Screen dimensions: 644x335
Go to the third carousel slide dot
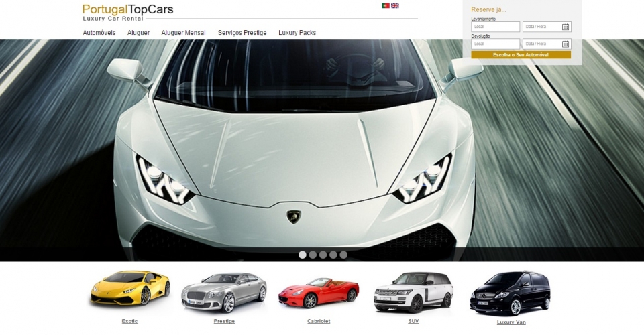323,255
